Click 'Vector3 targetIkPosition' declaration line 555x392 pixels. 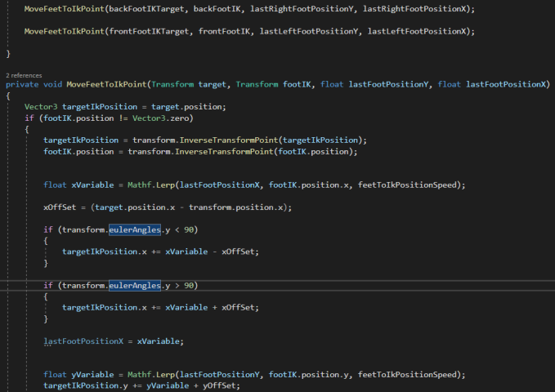pyautogui.click(x=125, y=107)
